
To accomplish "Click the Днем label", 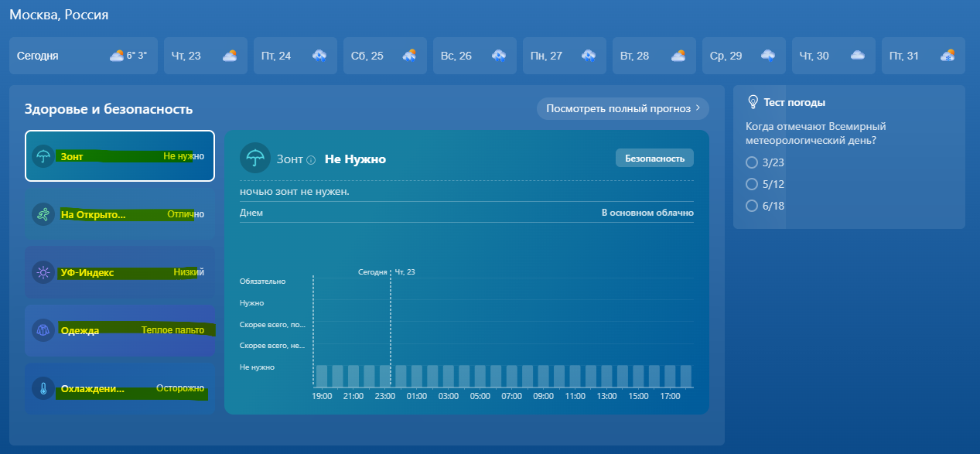I will 251,213.
